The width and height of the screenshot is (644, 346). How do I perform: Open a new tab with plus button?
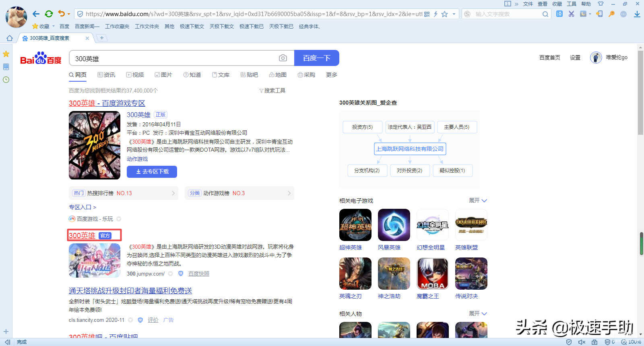coord(102,38)
